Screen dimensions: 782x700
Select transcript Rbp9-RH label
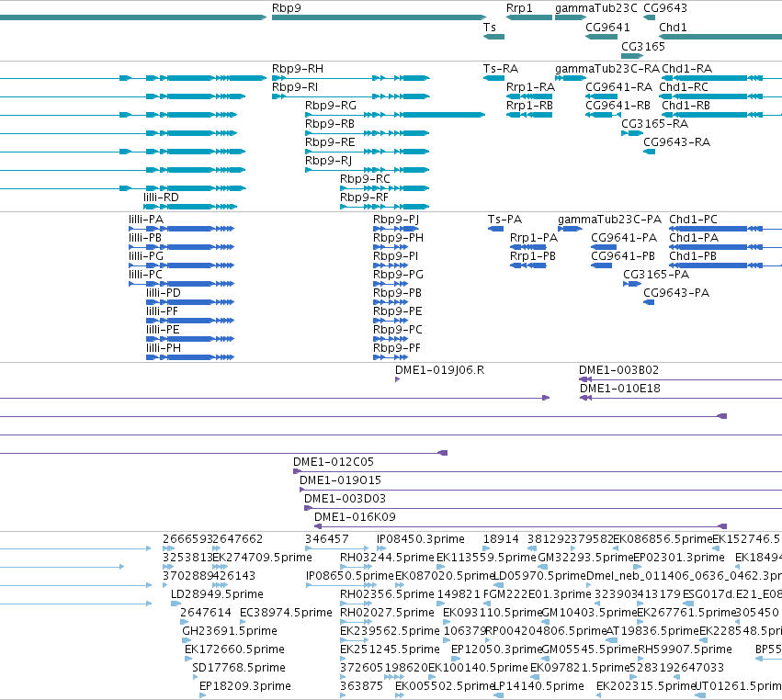(x=297, y=69)
